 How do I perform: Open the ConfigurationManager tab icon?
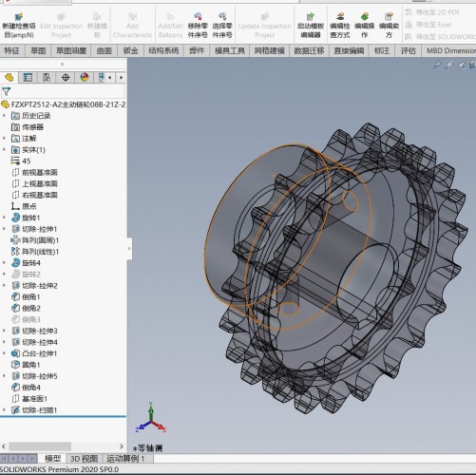point(47,77)
